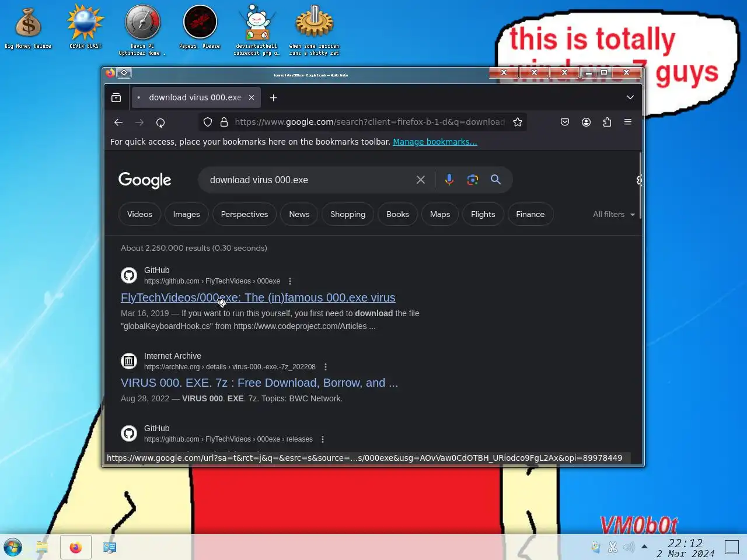Select the Flights filter
Screen dimensions: 747x560
483,214
